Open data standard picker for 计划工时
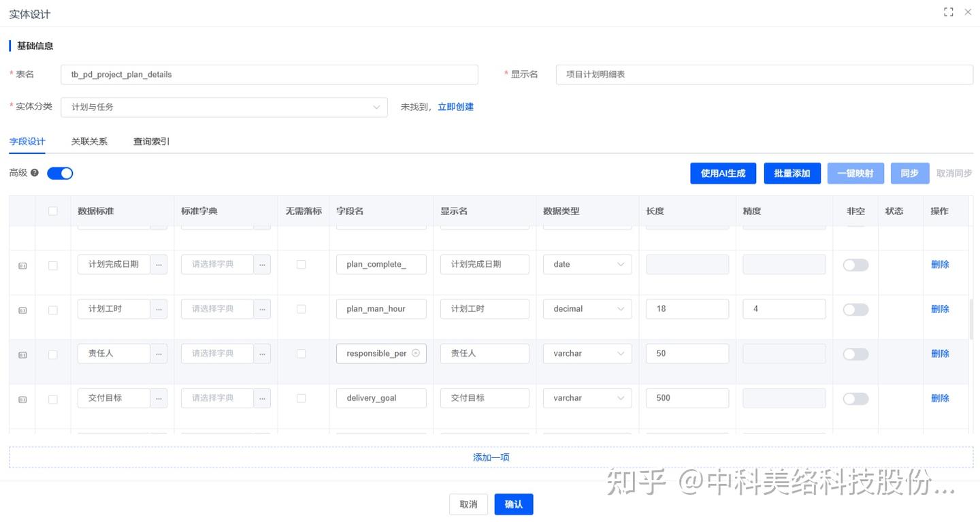Screen dimensions: 980x522 pos(159,309)
